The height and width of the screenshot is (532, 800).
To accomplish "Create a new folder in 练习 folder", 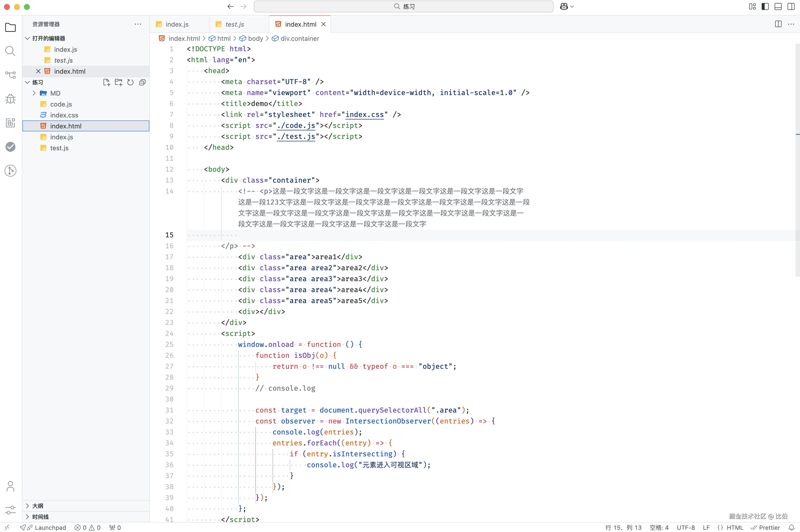I will click(x=118, y=82).
